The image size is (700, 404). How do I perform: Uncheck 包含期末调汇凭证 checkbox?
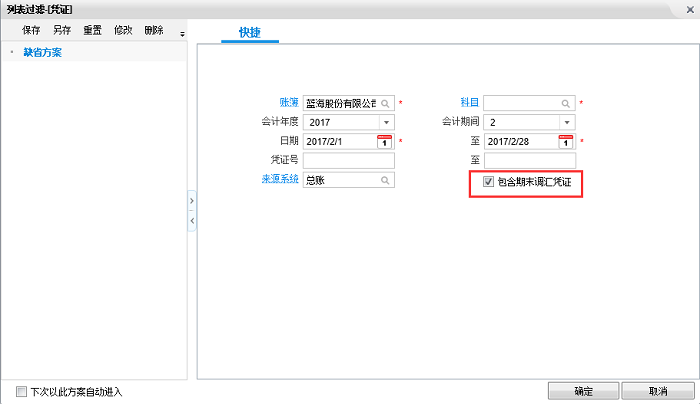pos(488,182)
